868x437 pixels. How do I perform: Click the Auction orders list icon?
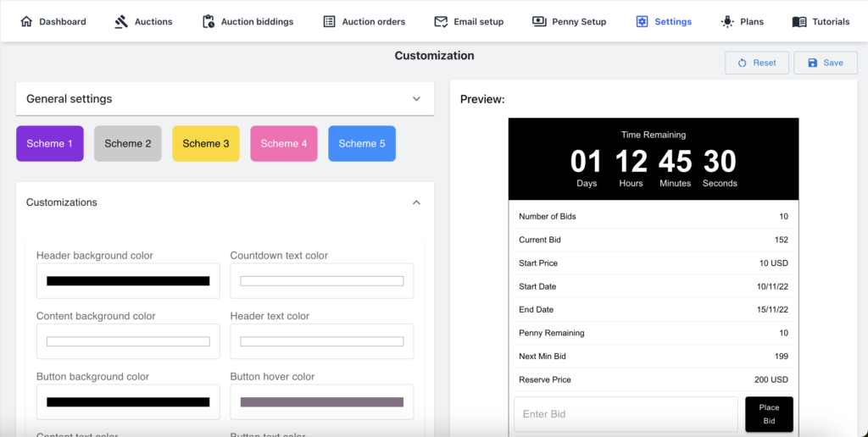[330, 21]
